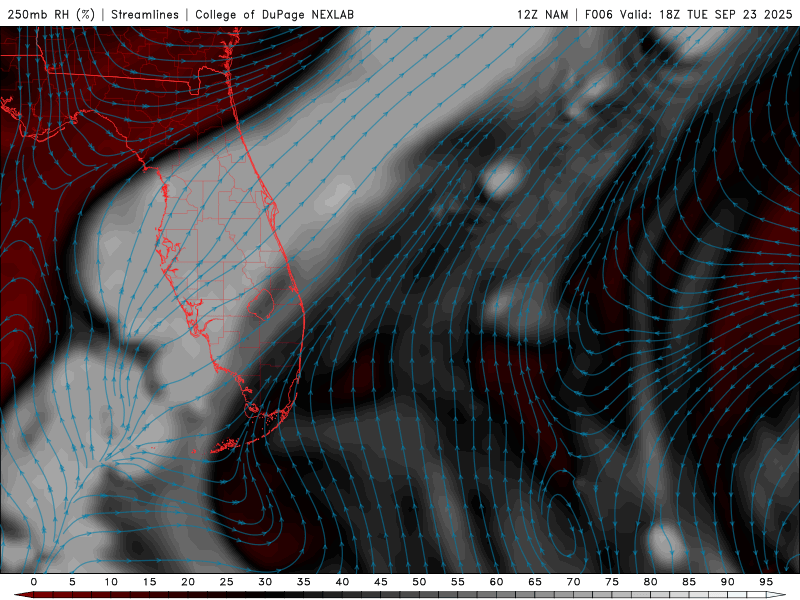Click the "18Z TUE SEP 23 2025" valid time

tap(726, 14)
